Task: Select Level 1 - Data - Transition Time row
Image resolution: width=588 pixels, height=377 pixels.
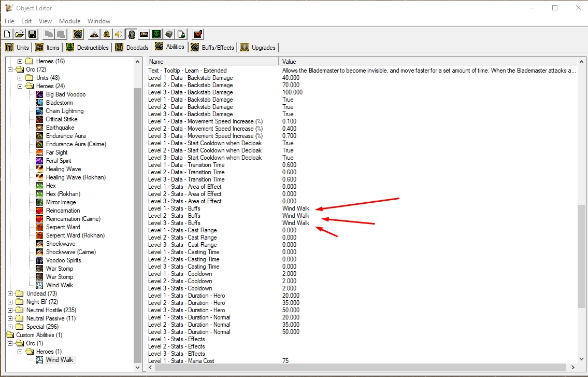Action: [362, 165]
